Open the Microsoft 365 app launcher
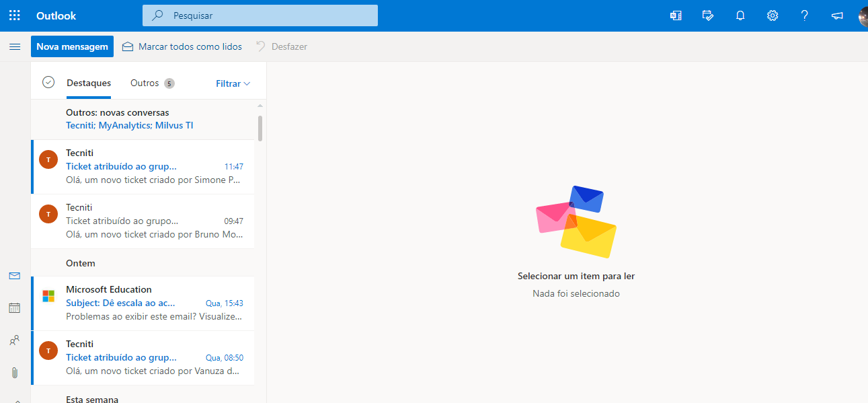Image resolution: width=868 pixels, height=403 pixels. click(14, 15)
